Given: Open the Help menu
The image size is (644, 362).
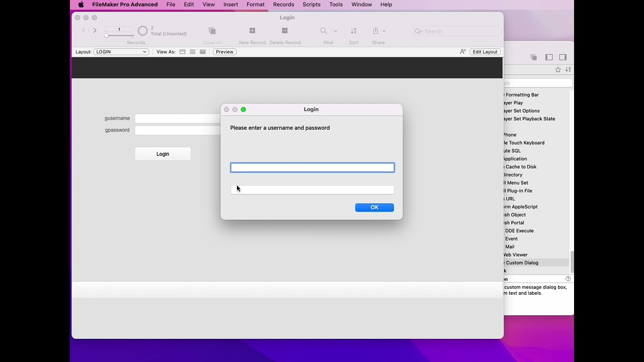Looking at the screenshot, I should pos(386,5).
